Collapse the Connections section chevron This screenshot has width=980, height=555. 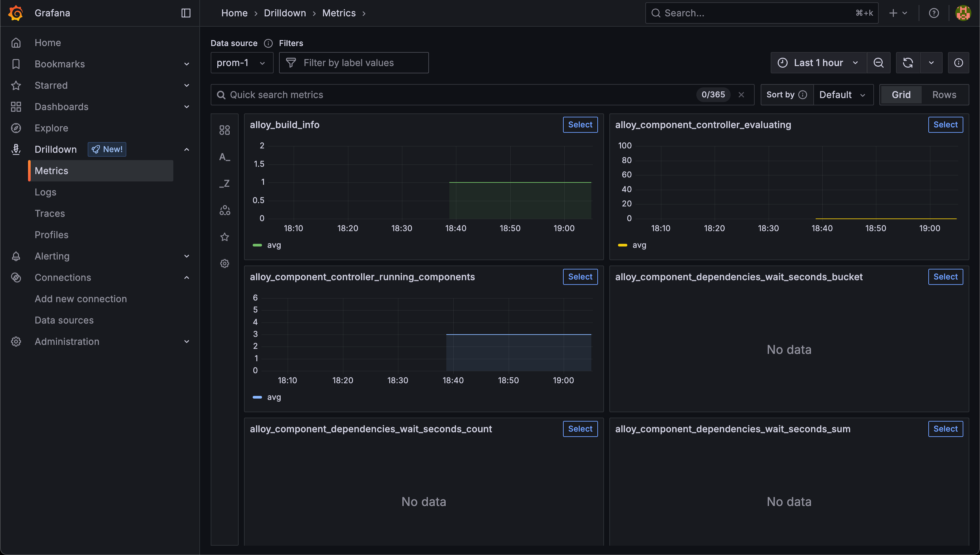click(x=187, y=277)
